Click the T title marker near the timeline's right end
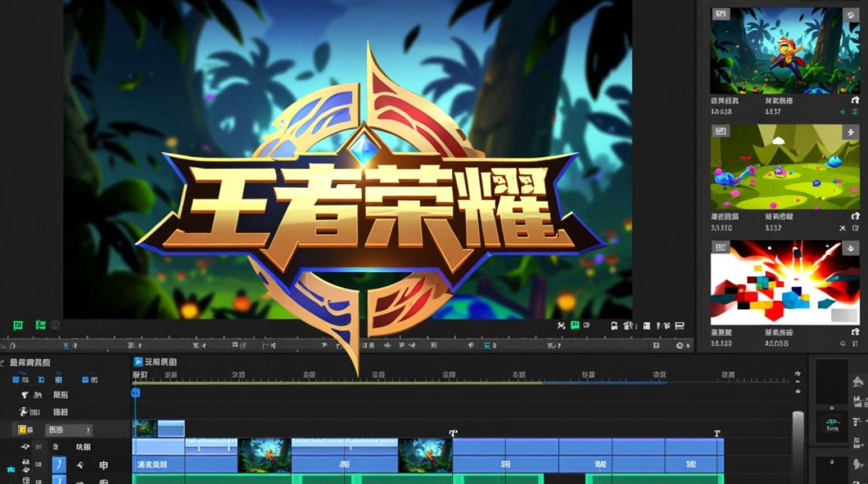The image size is (868, 484). 717,434
